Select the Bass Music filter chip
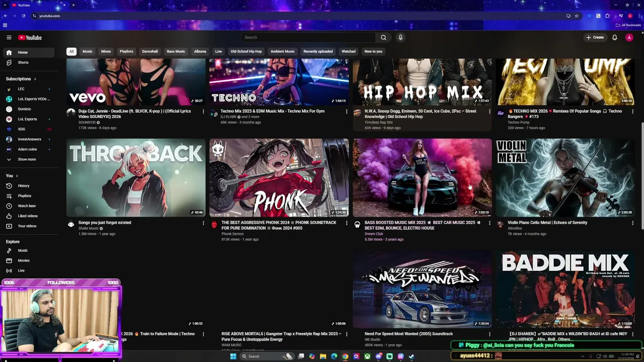Screen dimensions: 644x362 [x=176, y=51]
